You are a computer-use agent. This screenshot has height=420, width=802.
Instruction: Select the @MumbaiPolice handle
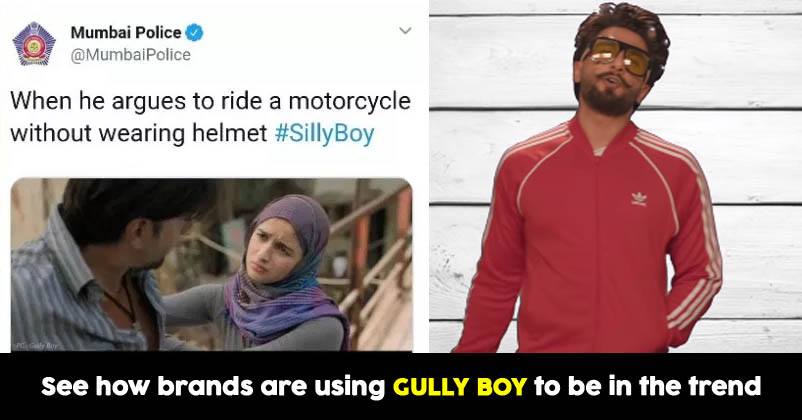click(x=130, y=55)
